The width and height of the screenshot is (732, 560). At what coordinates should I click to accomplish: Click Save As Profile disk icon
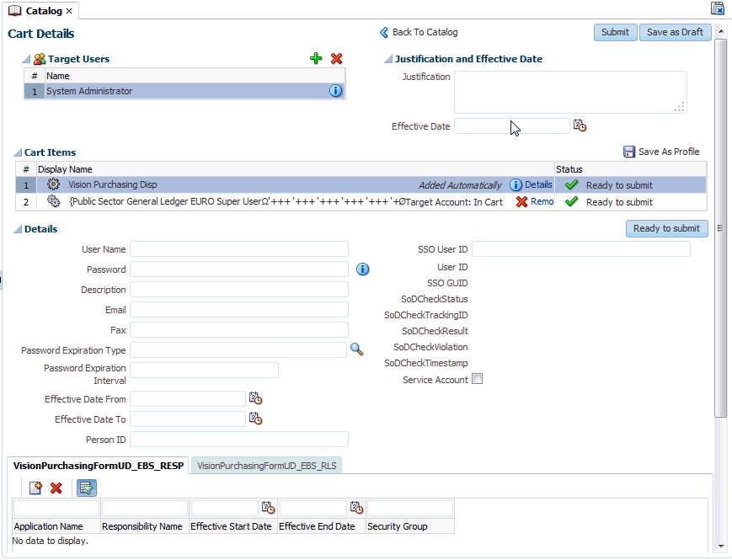click(x=629, y=152)
